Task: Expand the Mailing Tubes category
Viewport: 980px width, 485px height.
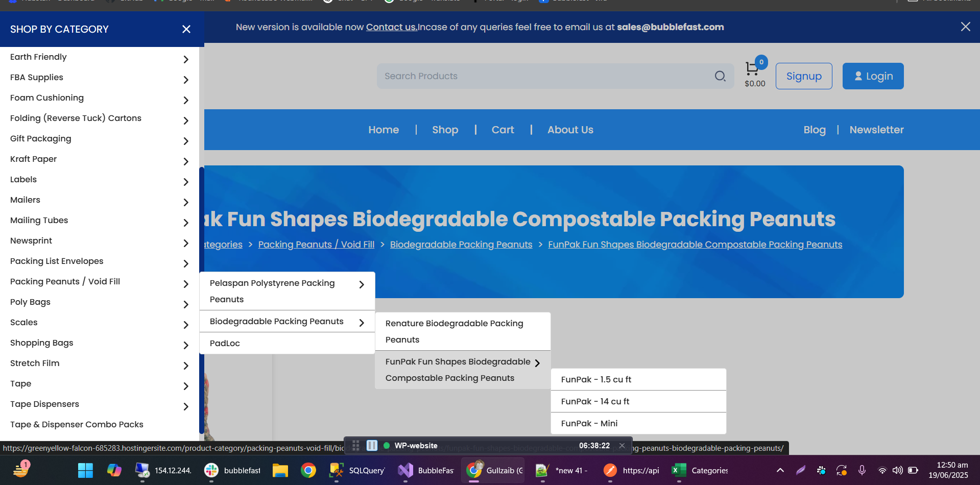Action: click(x=186, y=223)
